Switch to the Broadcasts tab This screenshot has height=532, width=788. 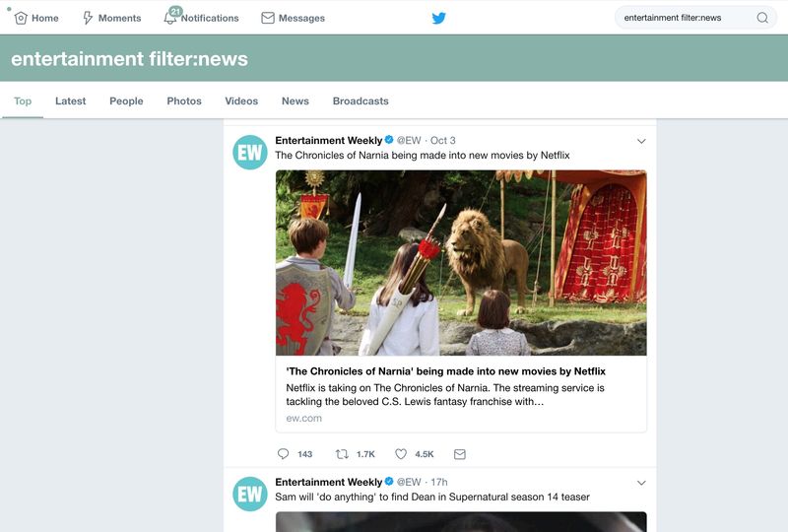click(361, 101)
